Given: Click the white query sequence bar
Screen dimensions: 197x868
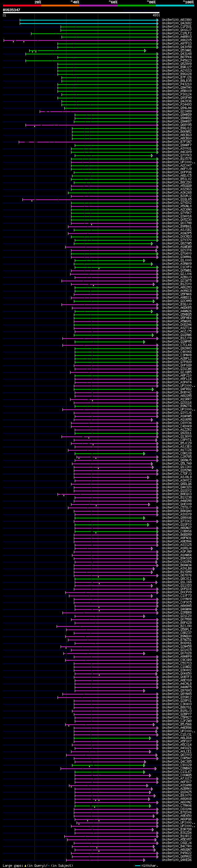Looking at the screenshot, I should pyautogui.click(x=81, y=12).
